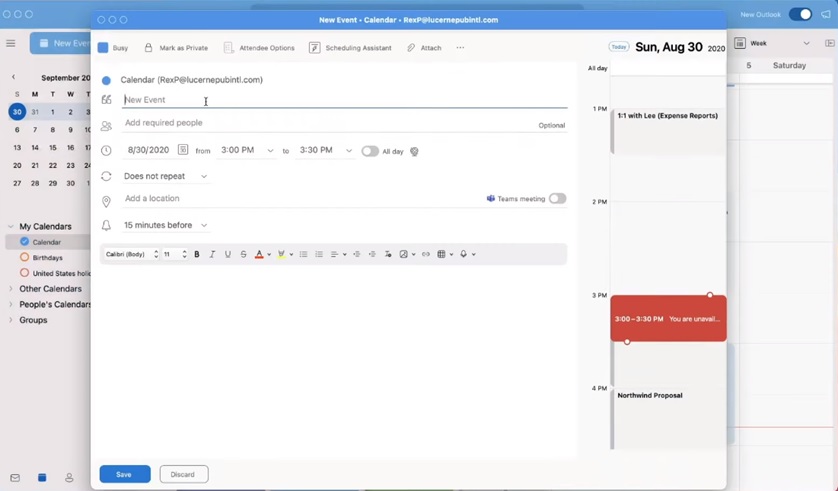Viewport: 838px width, 491px height.
Task: Enable the Teams meeting switch
Action: [x=557, y=199]
